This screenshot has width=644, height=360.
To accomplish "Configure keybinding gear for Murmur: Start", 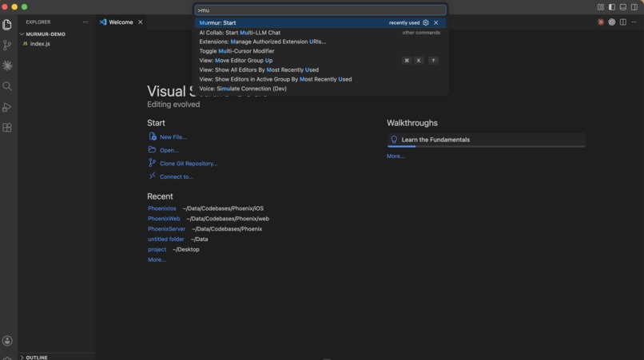I will click(426, 22).
